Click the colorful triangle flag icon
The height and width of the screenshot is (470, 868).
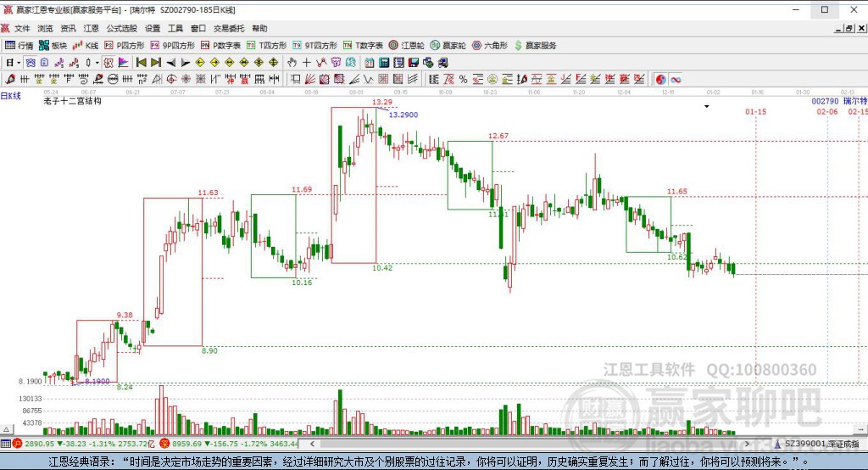[123, 63]
